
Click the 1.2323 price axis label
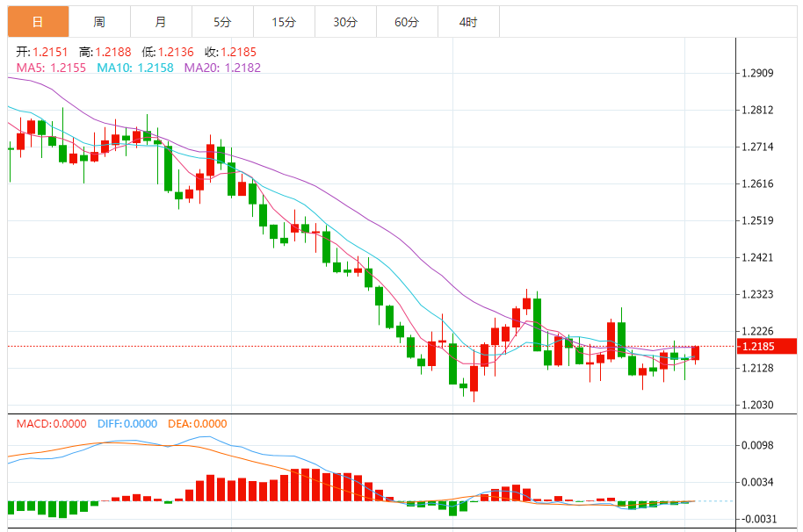pyautogui.click(x=757, y=294)
